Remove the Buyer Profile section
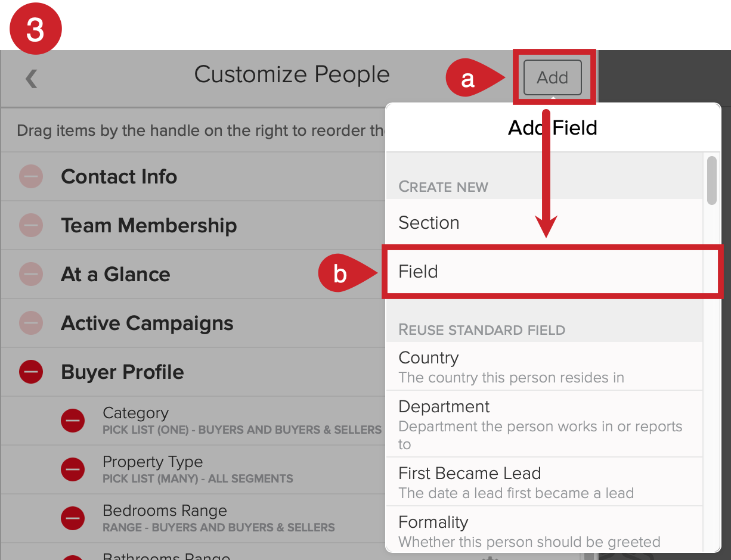Image resolution: width=731 pixels, height=560 pixels. (31, 372)
